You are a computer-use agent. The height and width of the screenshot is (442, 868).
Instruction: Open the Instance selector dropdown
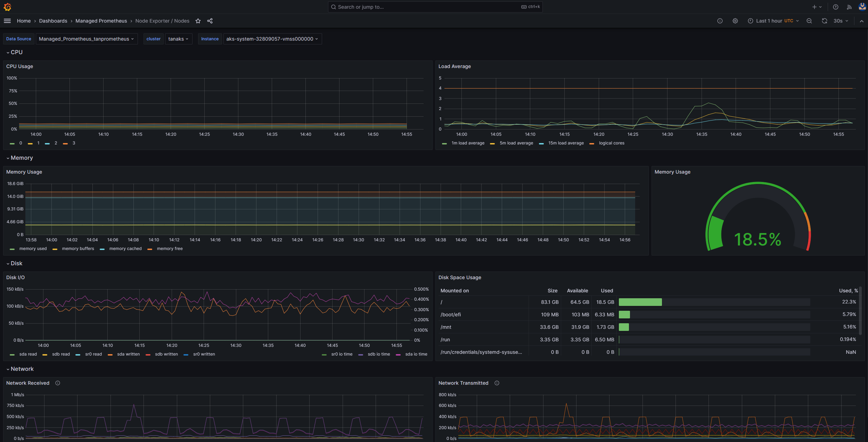(x=272, y=39)
